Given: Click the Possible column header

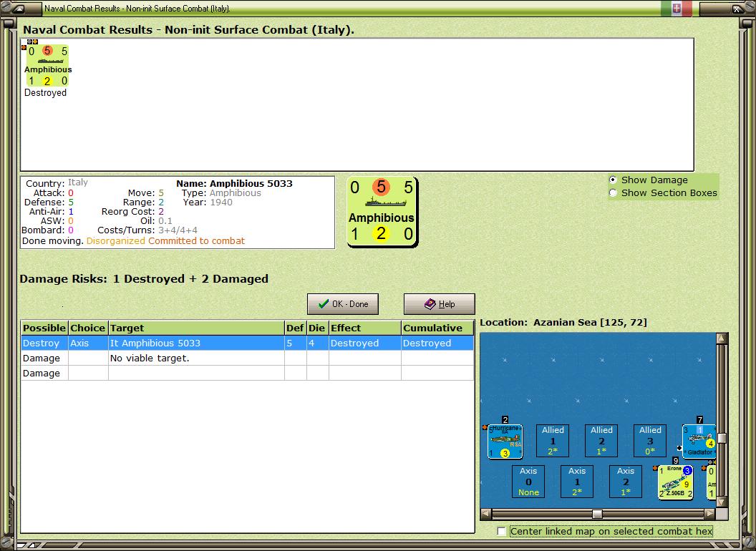Looking at the screenshot, I should pyautogui.click(x=44, y=328).
